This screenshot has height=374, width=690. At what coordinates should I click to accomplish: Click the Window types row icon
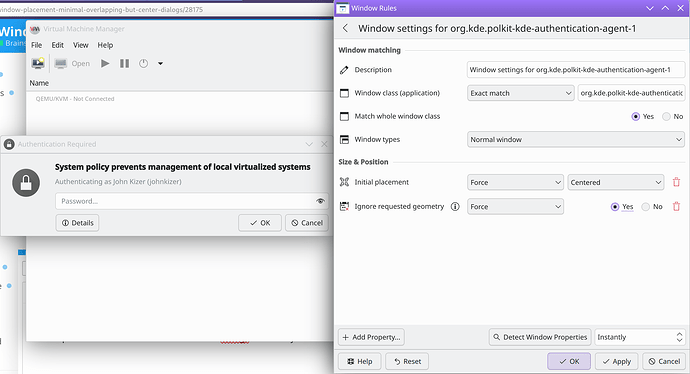(x=345, y=139)
